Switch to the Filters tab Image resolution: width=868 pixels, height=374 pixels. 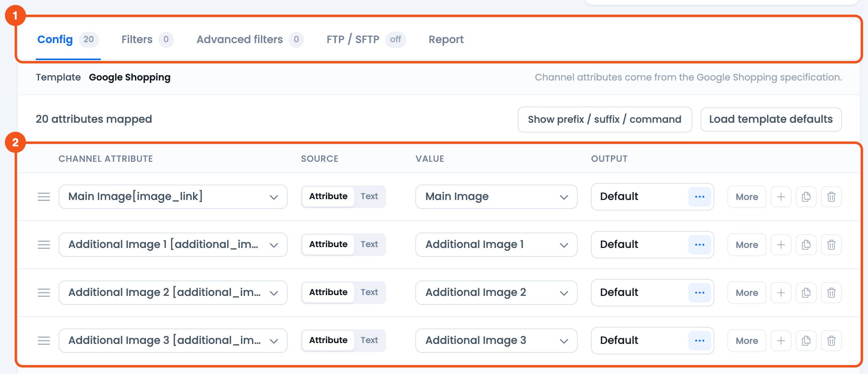[x=148, y=39]
